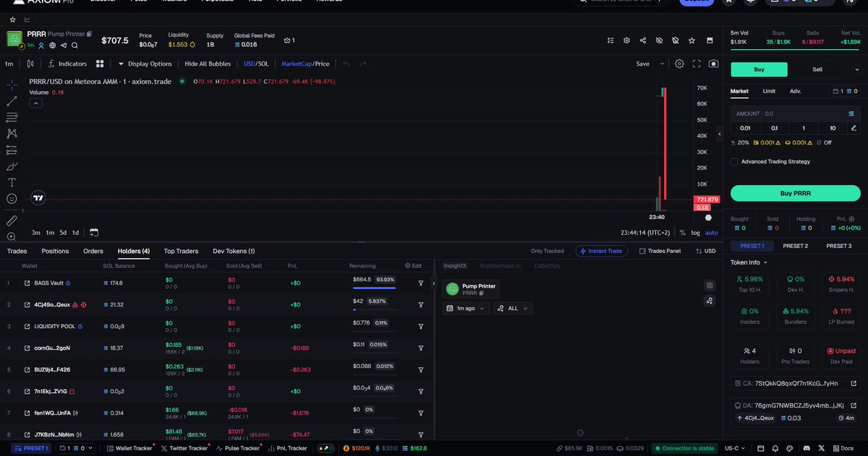The image size is (868, 456).
Task: Select the brush drawing tool
Action: click(x=12, y=166)
